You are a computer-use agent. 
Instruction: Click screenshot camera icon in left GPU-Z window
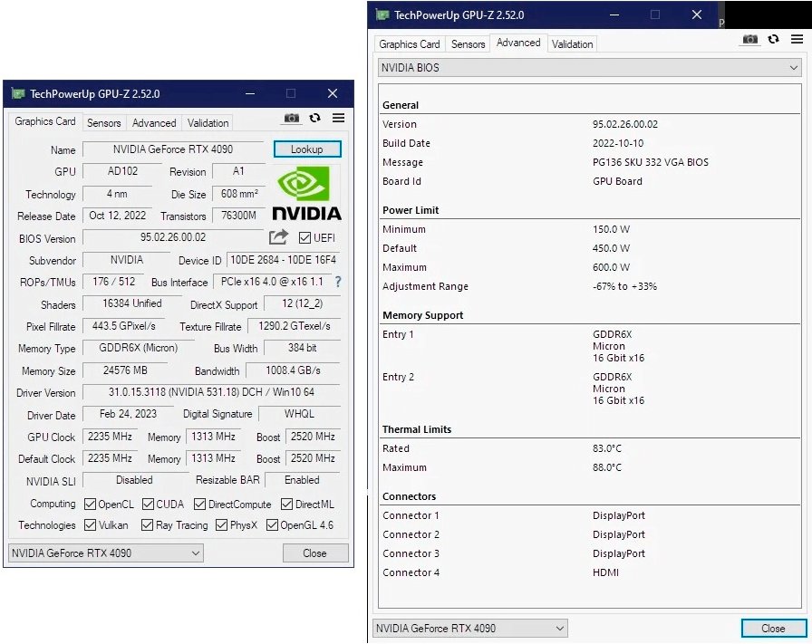point(292,118)
